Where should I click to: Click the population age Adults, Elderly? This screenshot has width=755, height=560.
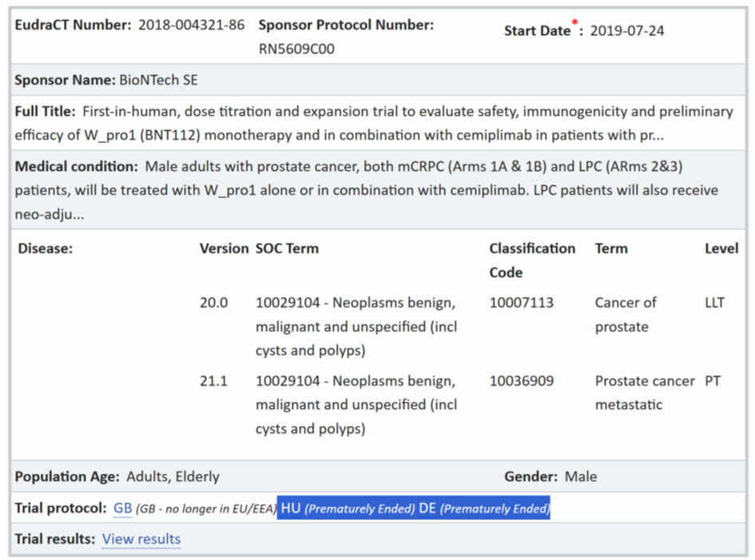coord(173,477)
